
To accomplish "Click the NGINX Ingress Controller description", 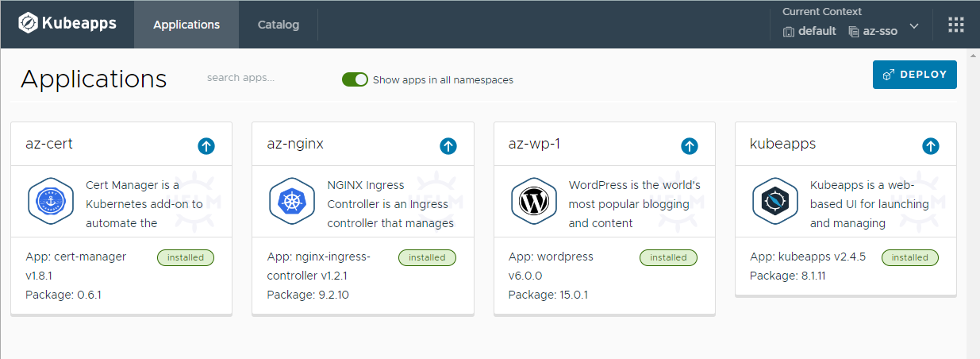I will click(x=390, y=204).
